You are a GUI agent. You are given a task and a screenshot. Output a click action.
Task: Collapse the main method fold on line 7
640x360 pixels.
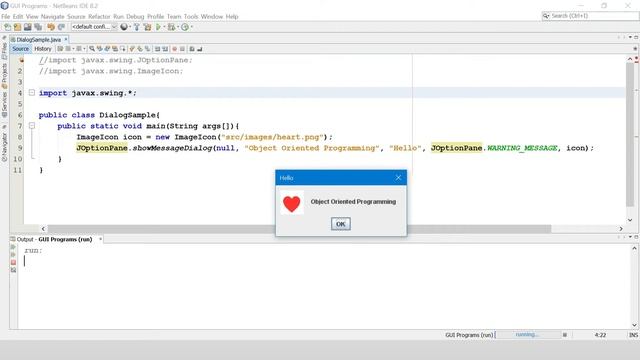(32, 126)
